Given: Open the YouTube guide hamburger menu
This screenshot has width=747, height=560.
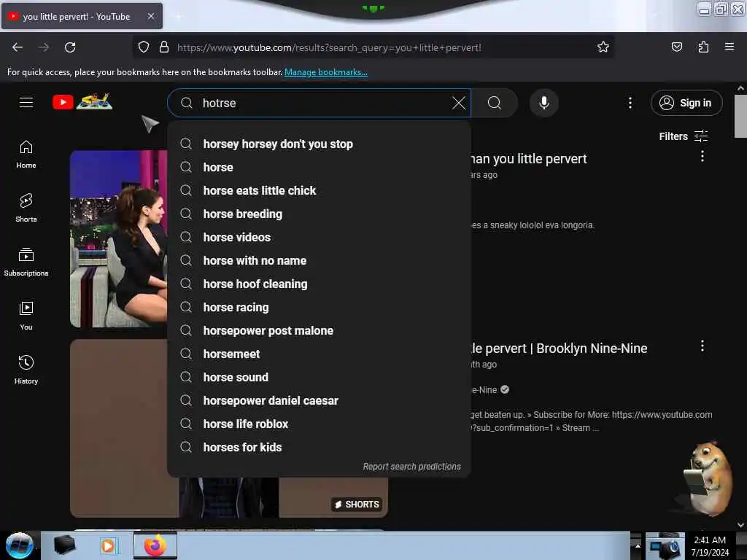Looking at the screenshot, I should [26, 102].
